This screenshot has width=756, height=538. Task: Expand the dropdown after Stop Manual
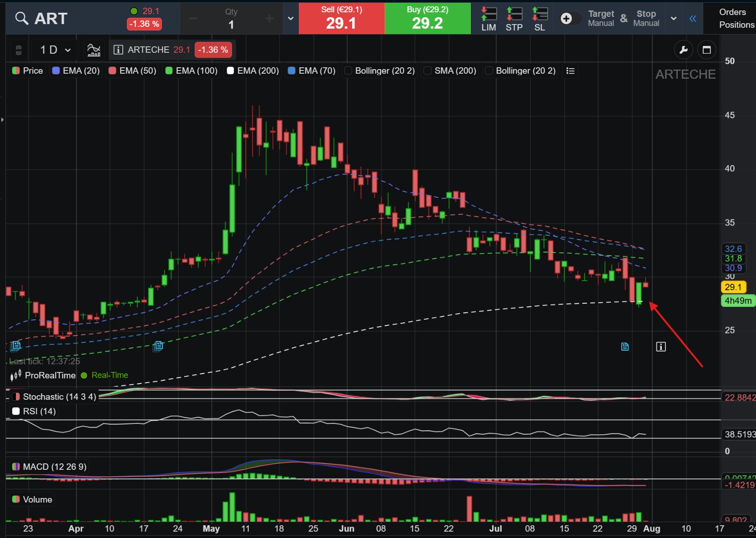674,19
